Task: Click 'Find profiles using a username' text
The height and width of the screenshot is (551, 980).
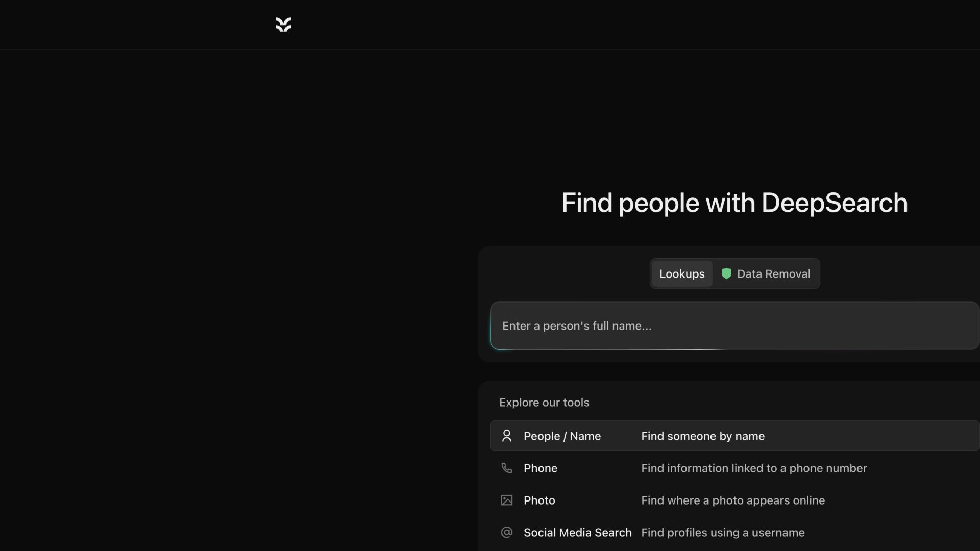Action: tap(723, 533)
